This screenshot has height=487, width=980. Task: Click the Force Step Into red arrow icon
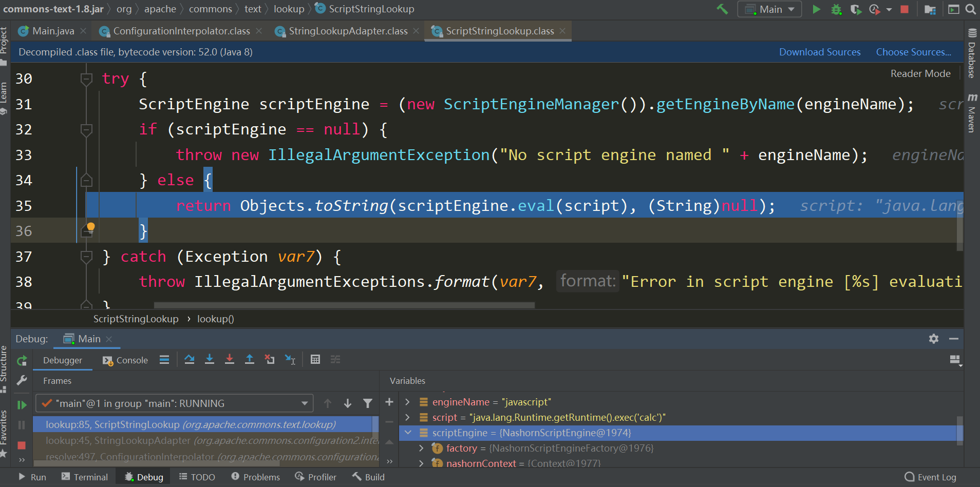(230, 359)
